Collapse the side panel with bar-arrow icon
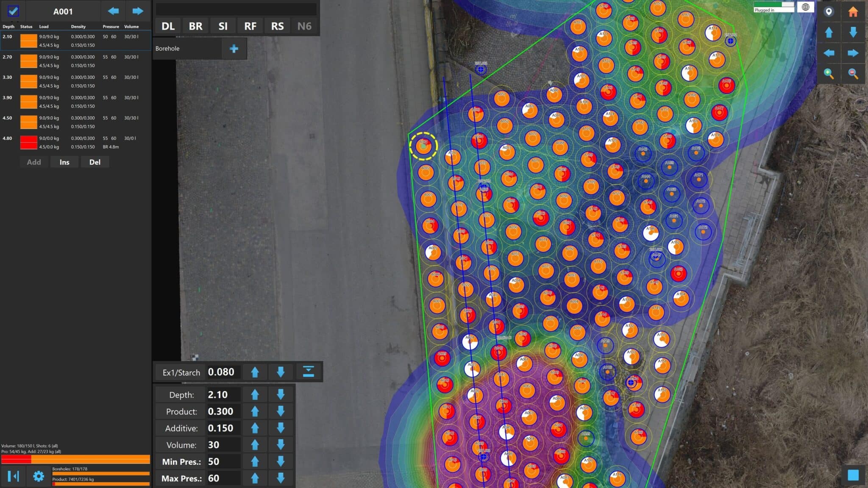868x488 pixels. 13,476
